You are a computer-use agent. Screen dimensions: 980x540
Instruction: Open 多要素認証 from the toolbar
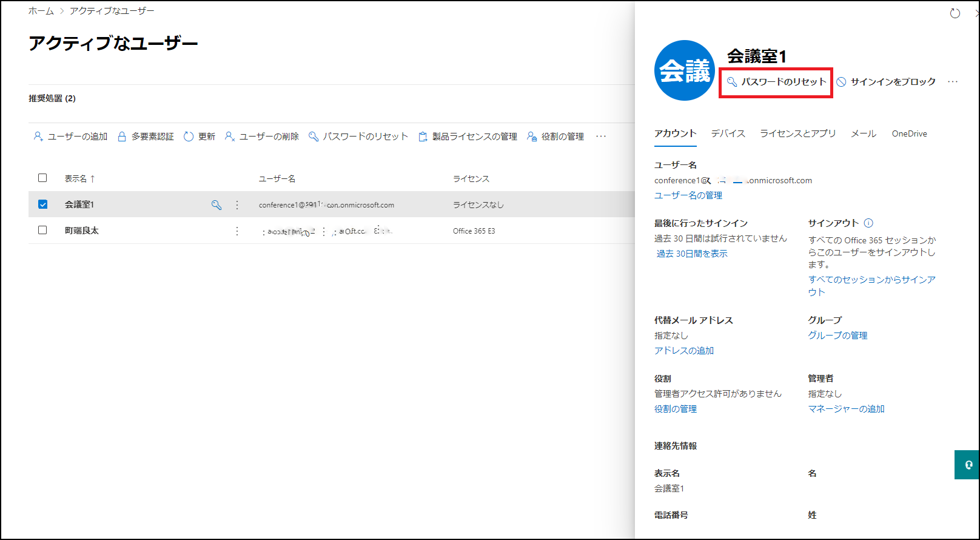coord(146,137)
